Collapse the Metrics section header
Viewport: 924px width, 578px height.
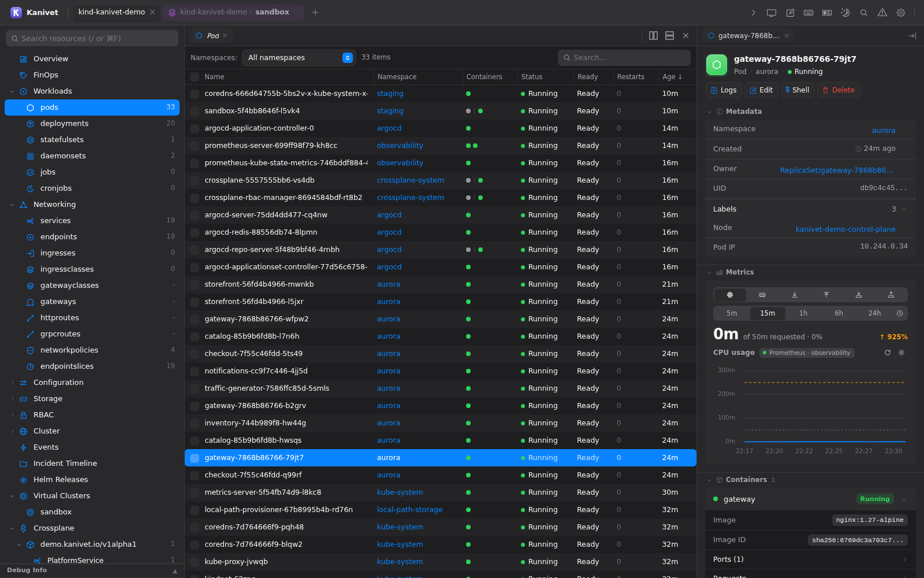point(710,272)
